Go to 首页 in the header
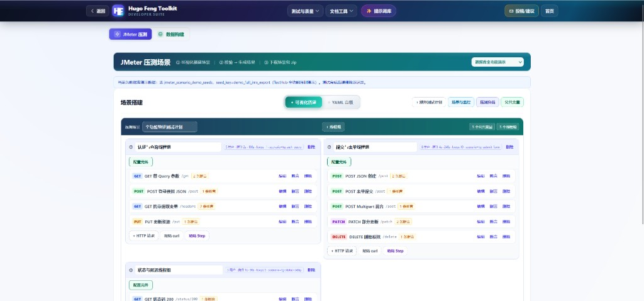The image size is (644, 301). [x=550, y=11]
